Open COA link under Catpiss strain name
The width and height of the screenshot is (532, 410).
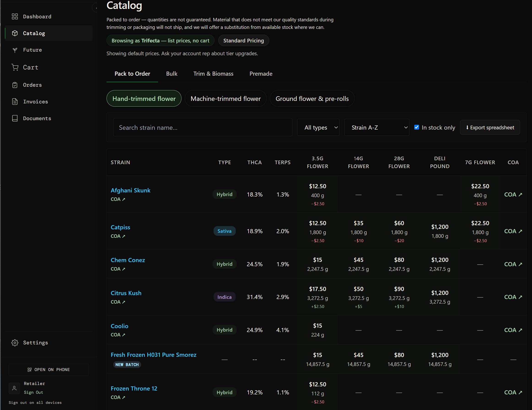pos(118,236)
